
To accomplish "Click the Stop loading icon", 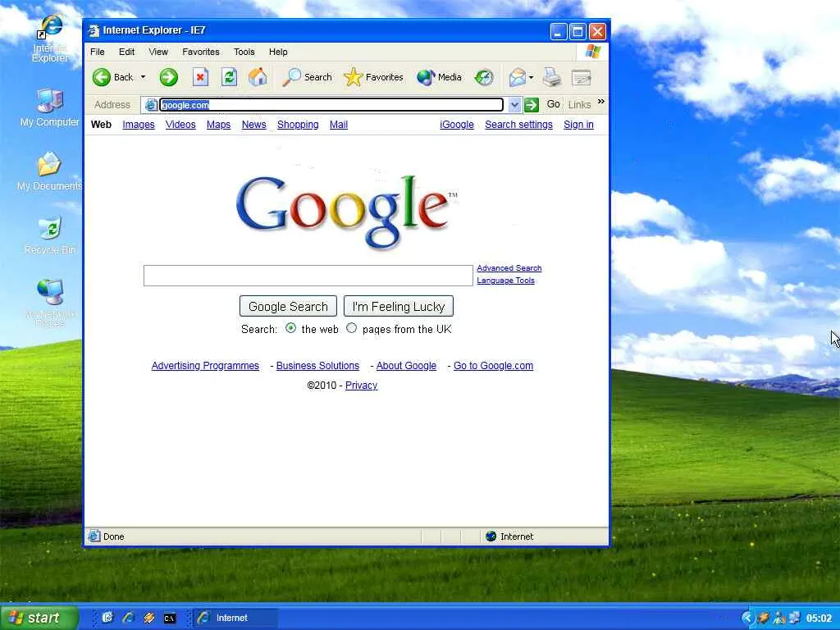I will tap(200, 77).
